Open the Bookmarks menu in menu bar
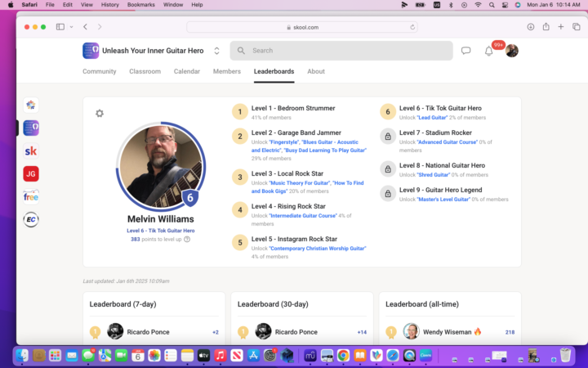This screenshot has height=368, width=588. click(140, 5)
